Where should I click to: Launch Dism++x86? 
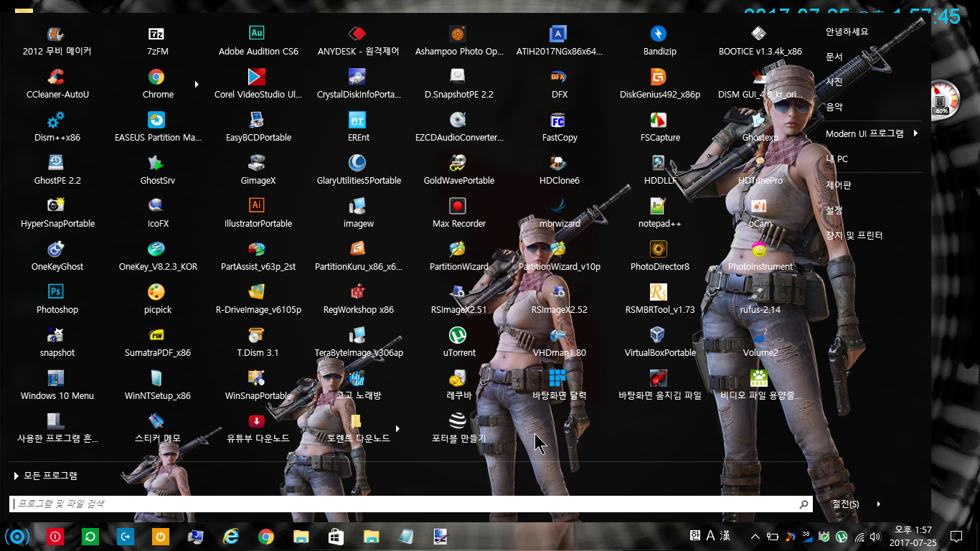pyautogui.click(x=57, y=128)
